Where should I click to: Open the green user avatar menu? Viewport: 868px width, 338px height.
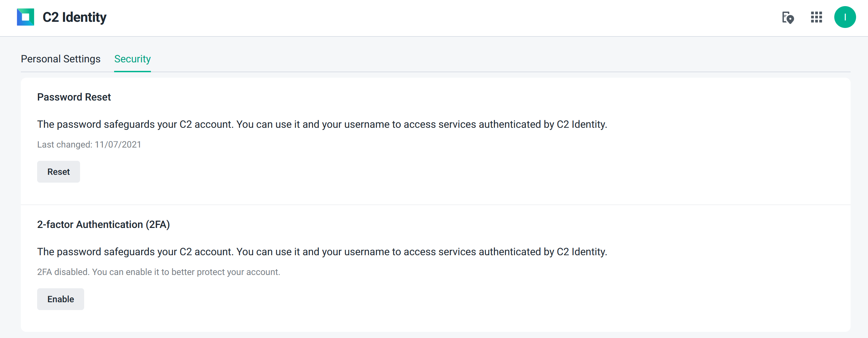click(x=845, y=17)
